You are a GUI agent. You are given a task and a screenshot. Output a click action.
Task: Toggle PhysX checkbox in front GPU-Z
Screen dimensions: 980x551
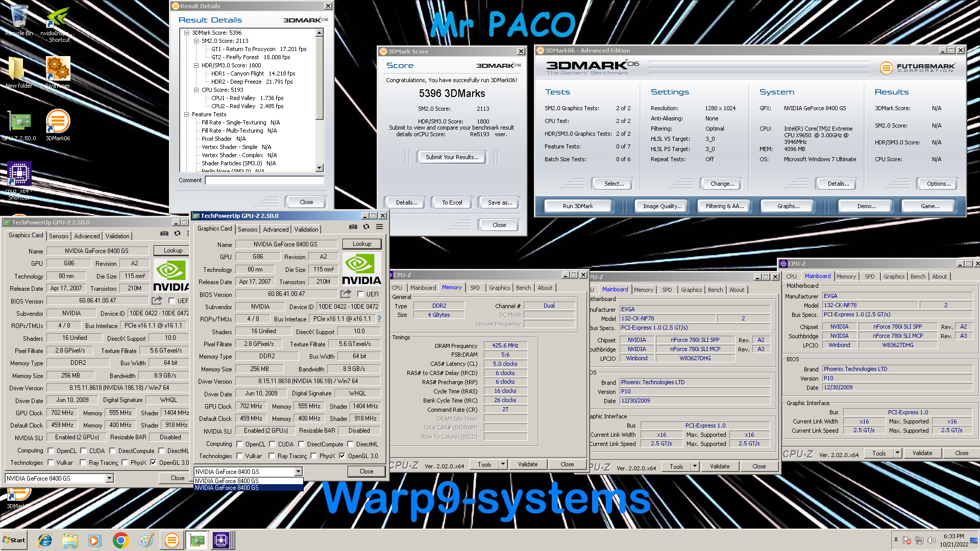click(x=314, y=456)
